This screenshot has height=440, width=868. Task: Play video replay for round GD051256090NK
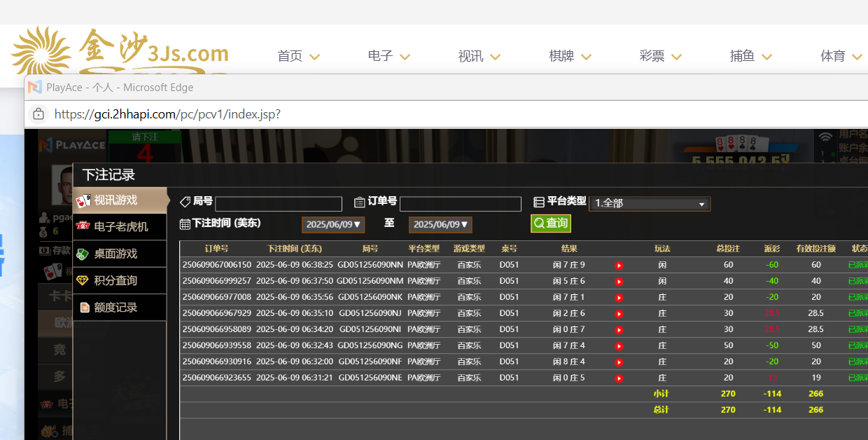(x=619, y=298)
